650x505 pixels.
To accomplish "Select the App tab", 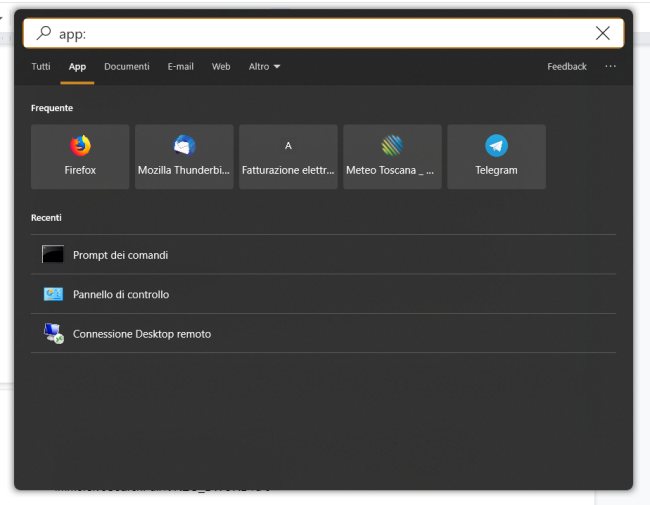I will [x=77, y=67].
